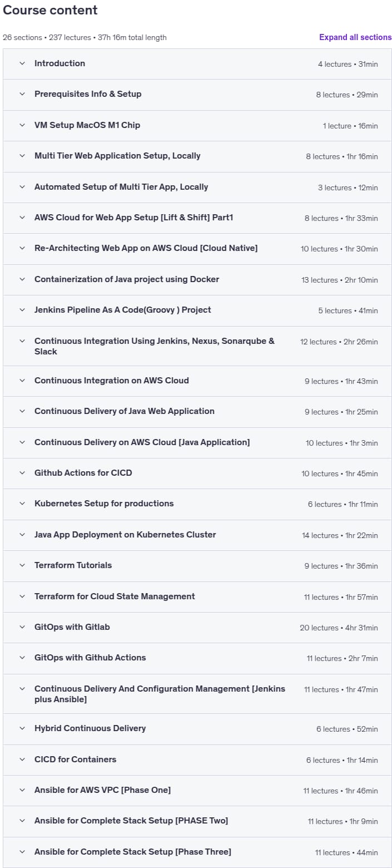Click the GitOps with Github Actions title
Image resolution: width=392 pixels, height=868 pixels.
coord(90,658)
